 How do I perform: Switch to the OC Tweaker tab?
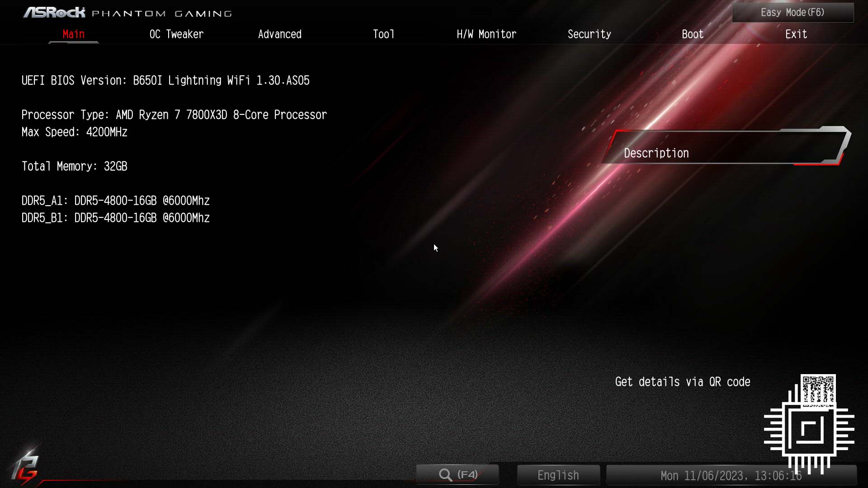point(176,34)
